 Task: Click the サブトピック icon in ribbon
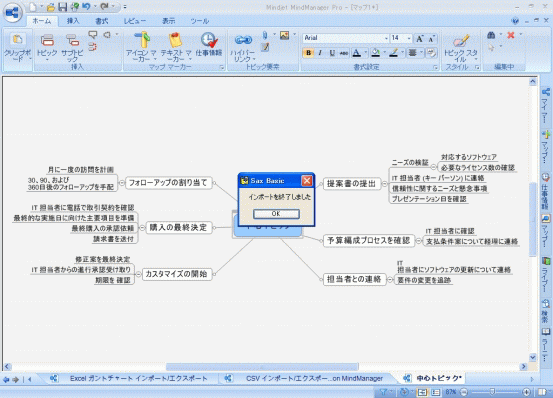(72, 40)
